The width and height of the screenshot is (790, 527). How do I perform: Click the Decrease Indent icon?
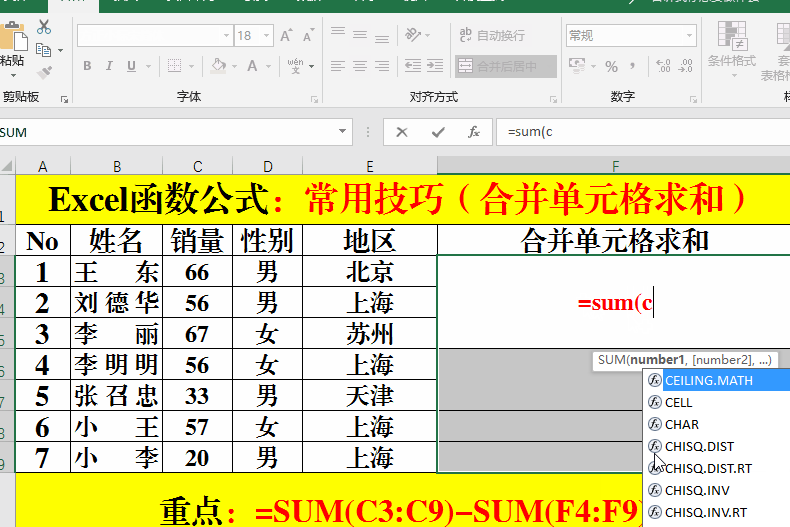pyautogui.click(x=413, y=66)
